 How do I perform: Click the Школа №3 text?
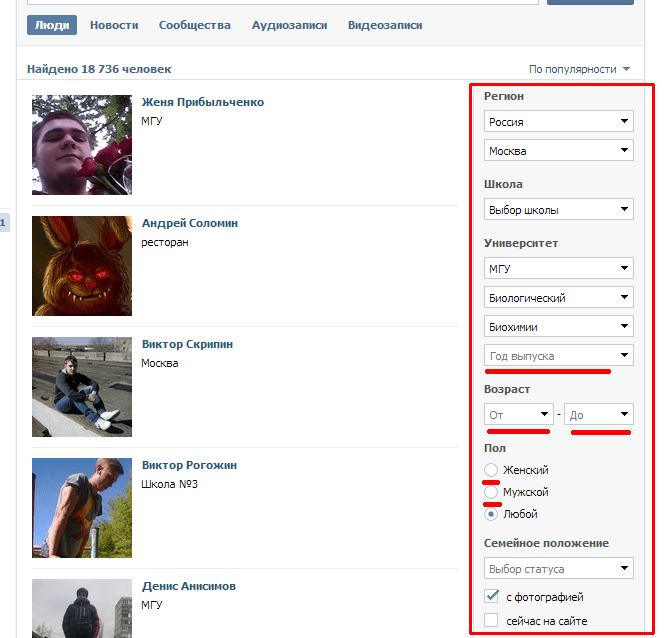point(170,484)
